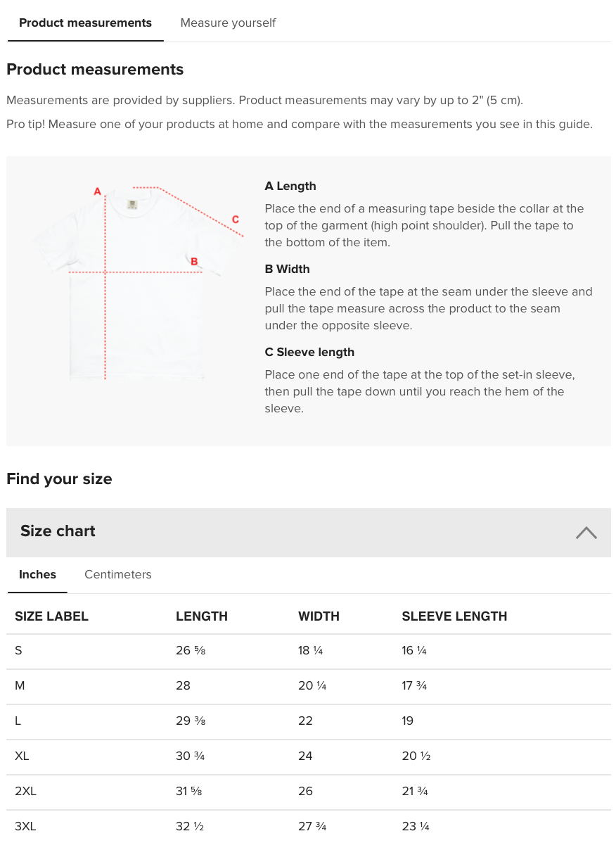Click the C Sleeve length heading
Screen dimensions: 616x843
309,352
